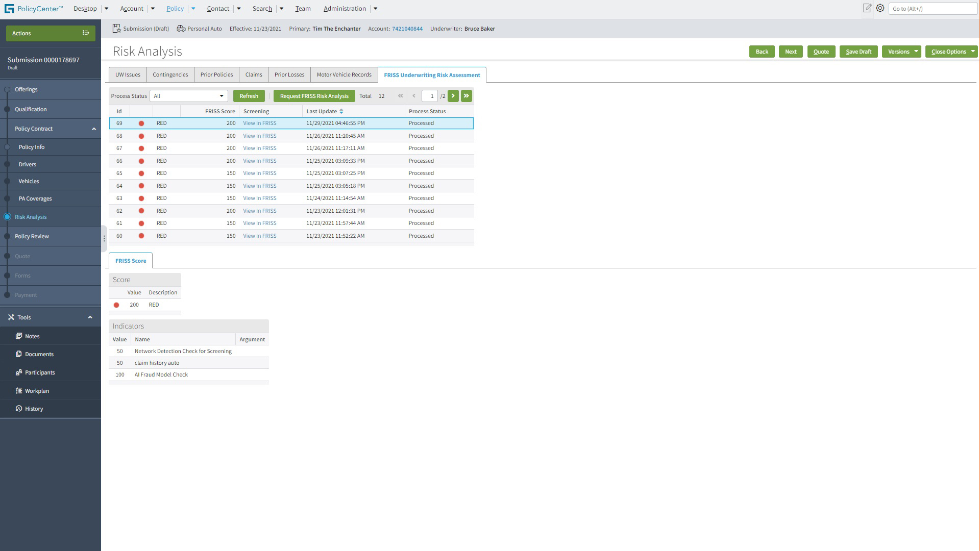
Task: Click the Actions menu icon button
Action: (x=86, y=33)
